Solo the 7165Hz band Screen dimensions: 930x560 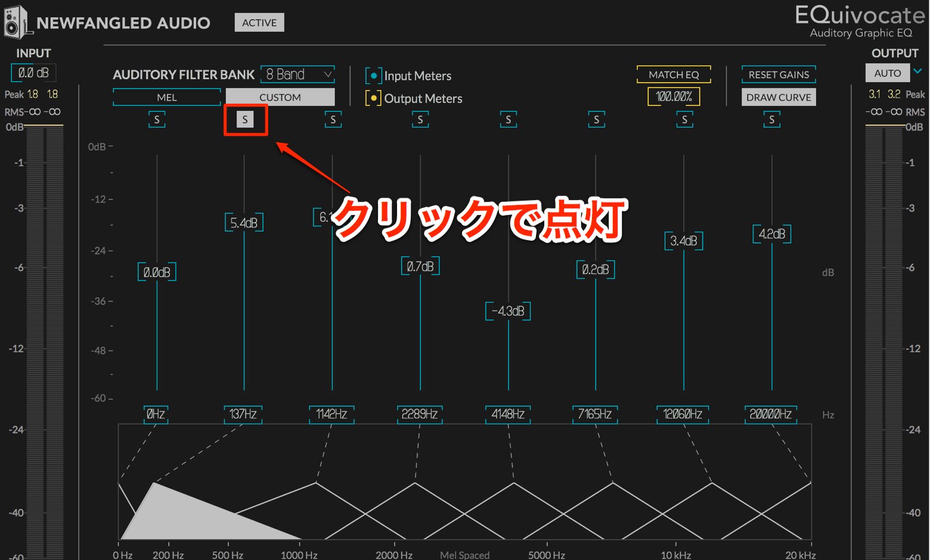[596, 120]
